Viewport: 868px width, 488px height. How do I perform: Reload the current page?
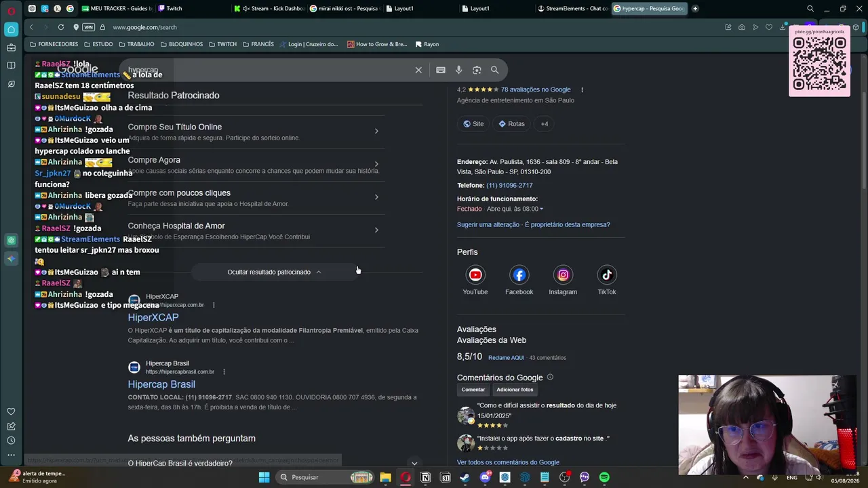(x=61, y=27)
